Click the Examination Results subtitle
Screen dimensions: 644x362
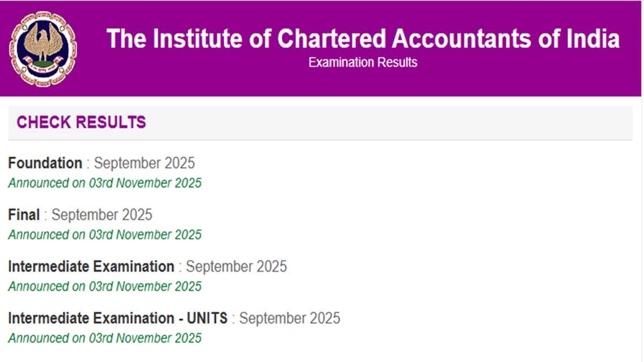pos(362,63)
